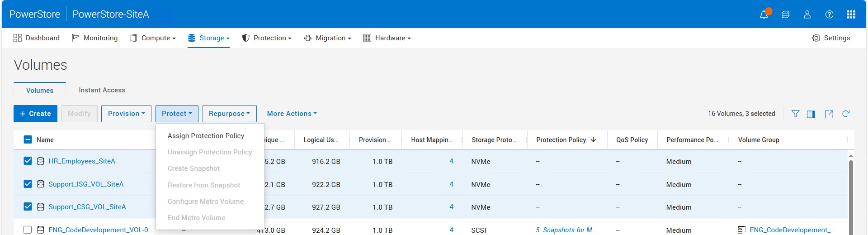Go to the Monitoring page

tap(94, 38)
